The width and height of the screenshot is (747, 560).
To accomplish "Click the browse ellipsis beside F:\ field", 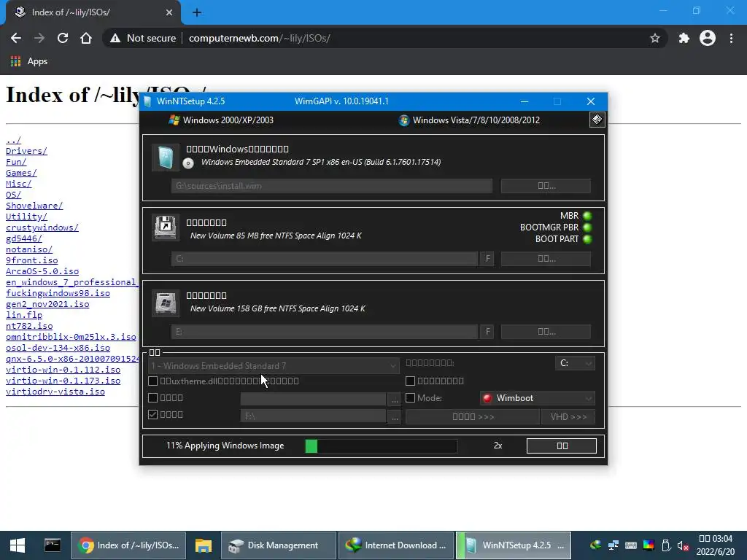I will [394, 416].
